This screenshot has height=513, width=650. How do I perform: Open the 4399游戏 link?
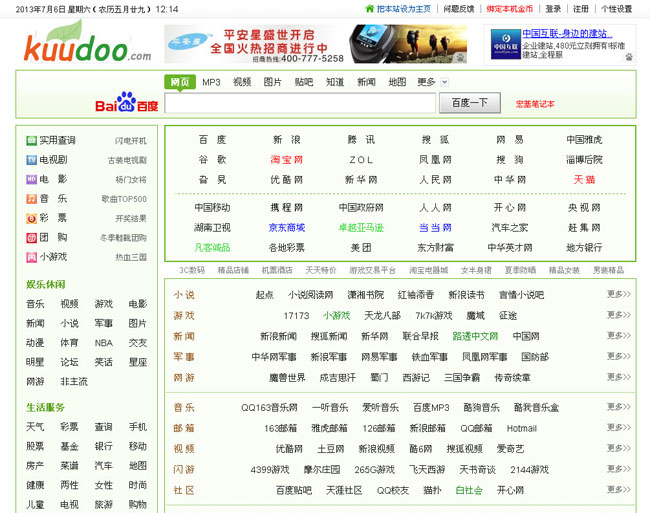click(270, 470)
